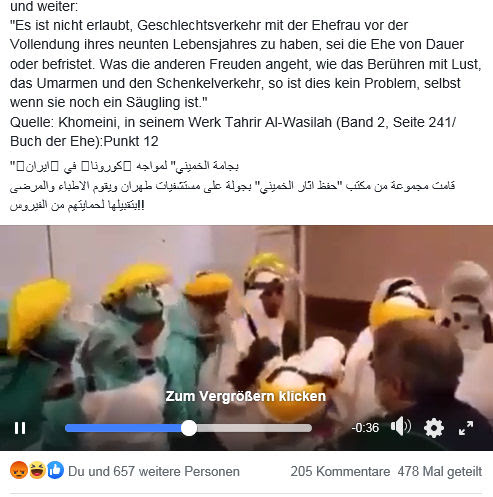The width and height of the screenshot is (493, 497).
Task: Click the 'Quelle: Khomeini' source line
Action: [x=233, y=132]
